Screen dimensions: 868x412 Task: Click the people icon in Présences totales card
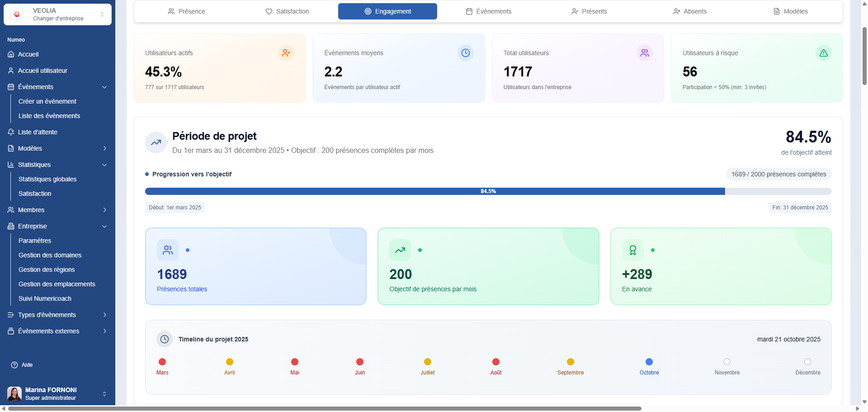coord(168,250)
